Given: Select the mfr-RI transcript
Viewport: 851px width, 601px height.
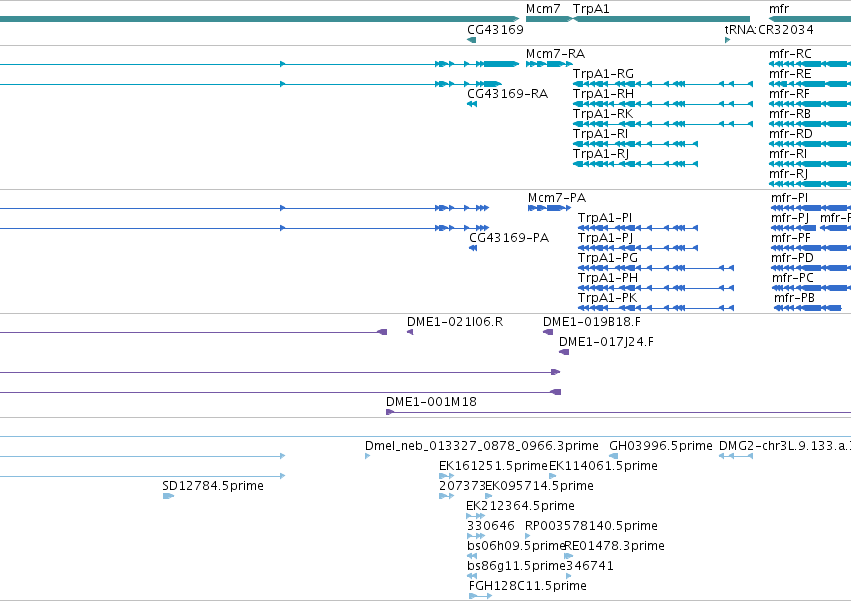Looking at the screenshot, I should [x=810, y=164].
